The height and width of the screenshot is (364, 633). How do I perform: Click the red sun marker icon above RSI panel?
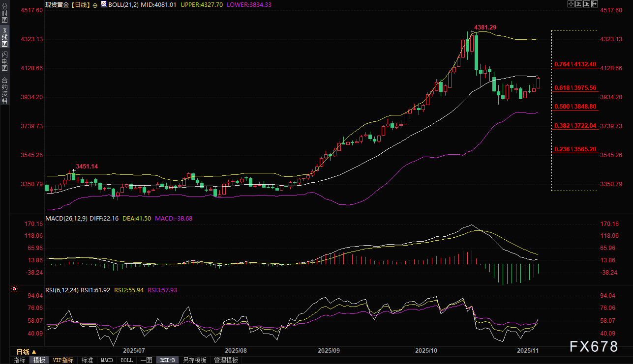pos(14,289)
